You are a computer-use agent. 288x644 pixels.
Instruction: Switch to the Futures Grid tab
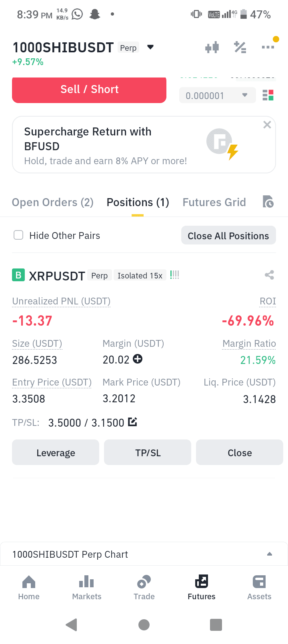point(214,202)
